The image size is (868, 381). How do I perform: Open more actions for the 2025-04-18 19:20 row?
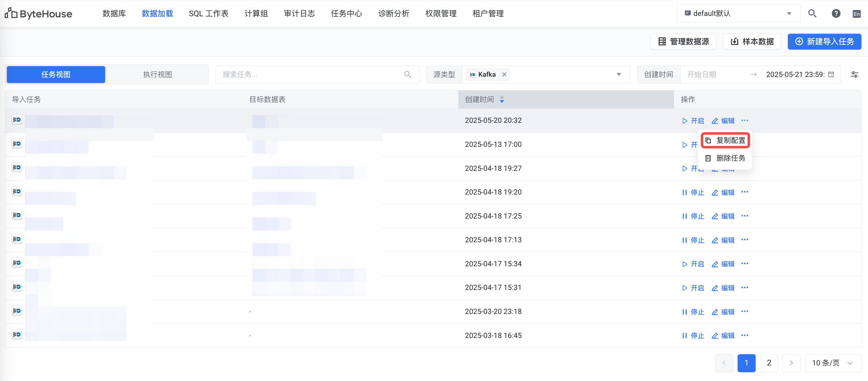click(745, 192)
